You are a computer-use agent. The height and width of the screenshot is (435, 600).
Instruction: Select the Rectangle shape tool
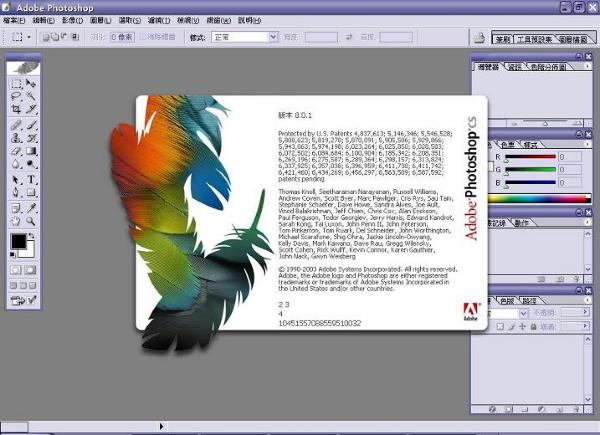click(31, 192)
